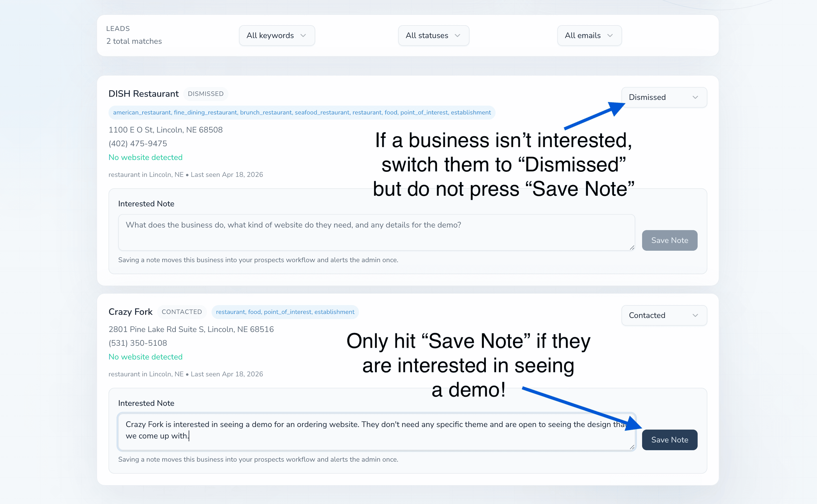Click the No website detected link for Crazy Fork
This screenshot has width=817, height=504.
click(x=145, y=356)
